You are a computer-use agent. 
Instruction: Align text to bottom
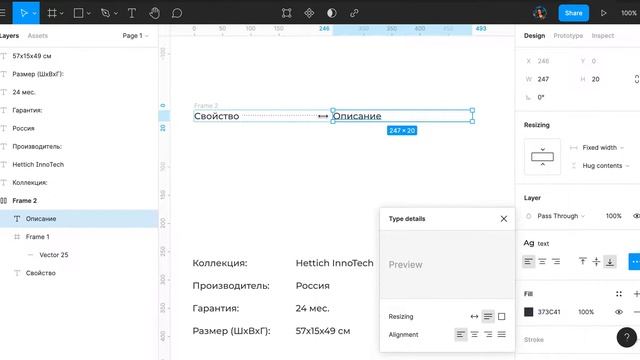pos(610,262)
